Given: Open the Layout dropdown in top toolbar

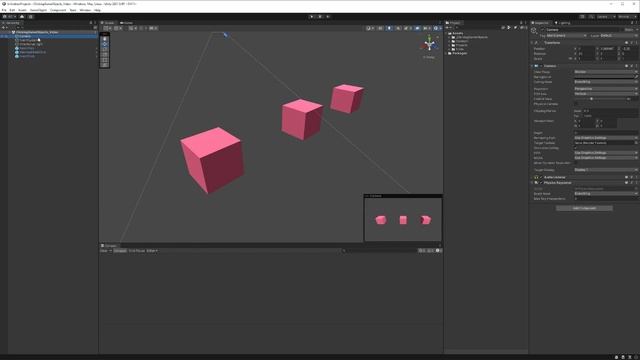Looking at the screenshot, I should (x=627, y=17).
